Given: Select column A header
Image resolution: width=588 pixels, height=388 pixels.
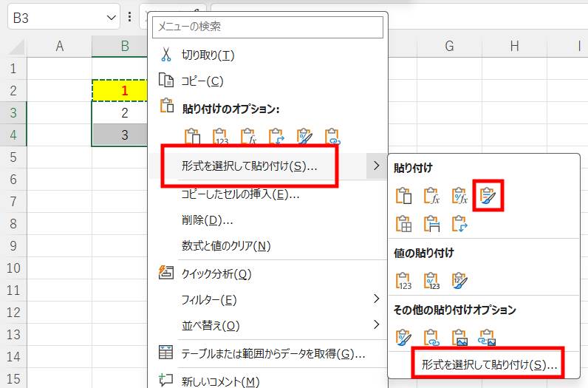Looking at the screenshot, I should point(59,46).
